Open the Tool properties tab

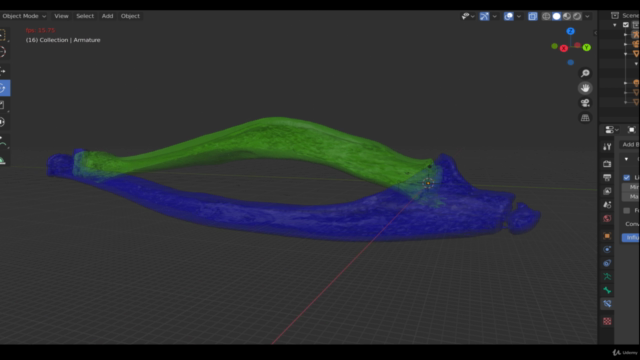607,147
